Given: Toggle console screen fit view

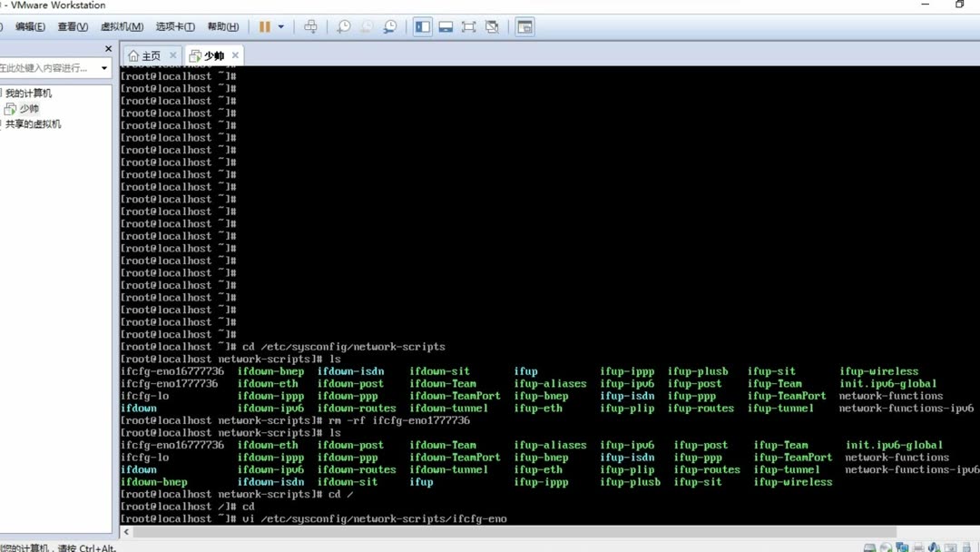Looking at the screenshot, I should pos(468,26).
